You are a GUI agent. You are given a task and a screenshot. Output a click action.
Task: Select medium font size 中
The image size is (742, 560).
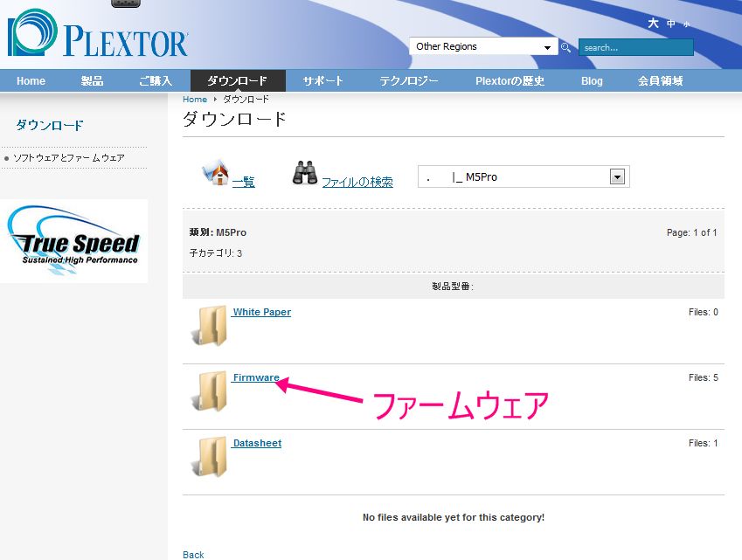click(x=671, y=24)
